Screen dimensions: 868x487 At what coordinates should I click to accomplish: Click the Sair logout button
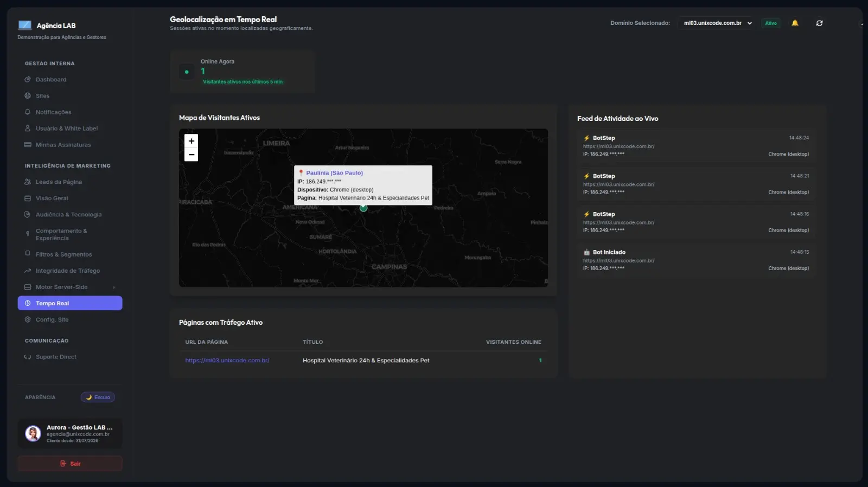coord(70,464)
